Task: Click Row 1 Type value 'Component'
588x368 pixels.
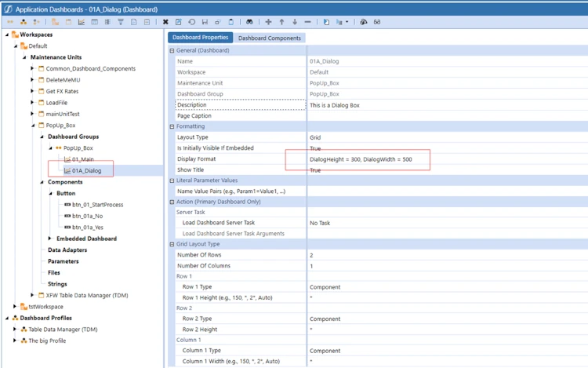Action: (x=325, y=287)
